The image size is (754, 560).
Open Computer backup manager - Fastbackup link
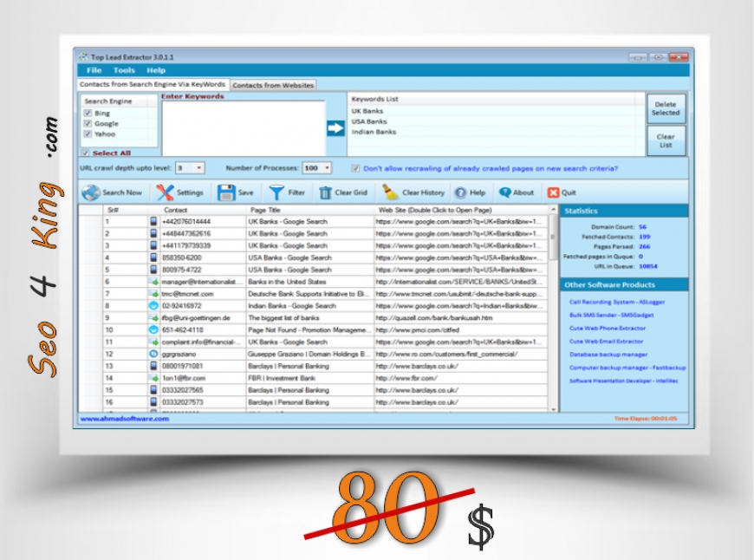tap(627, 368)
